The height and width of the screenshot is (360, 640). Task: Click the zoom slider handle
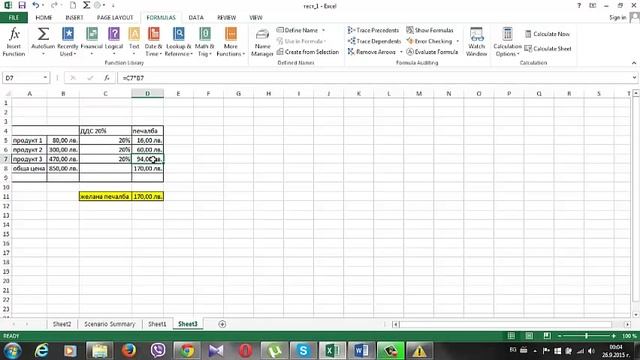[x=587, y=336]
